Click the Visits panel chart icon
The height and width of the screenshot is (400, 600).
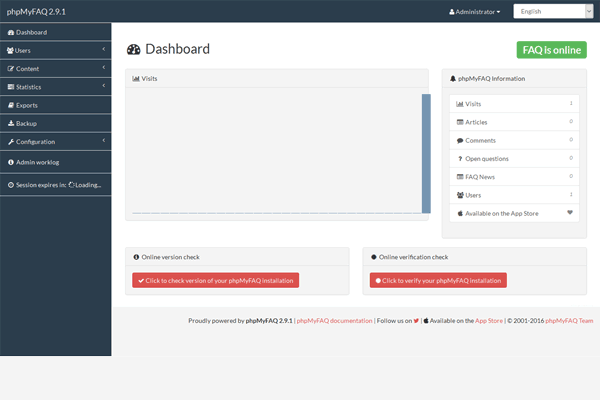(x=136, y=78)
